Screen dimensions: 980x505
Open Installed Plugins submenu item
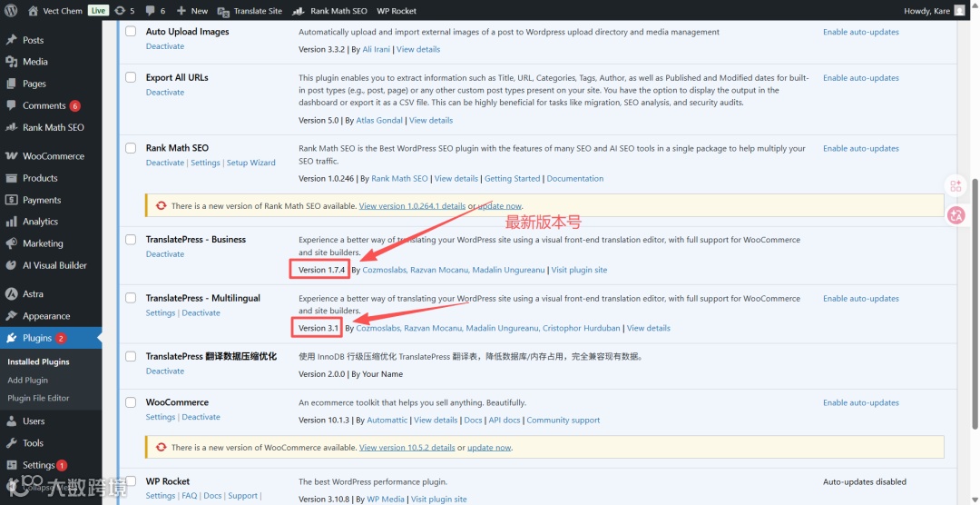[x=38, y=361]
